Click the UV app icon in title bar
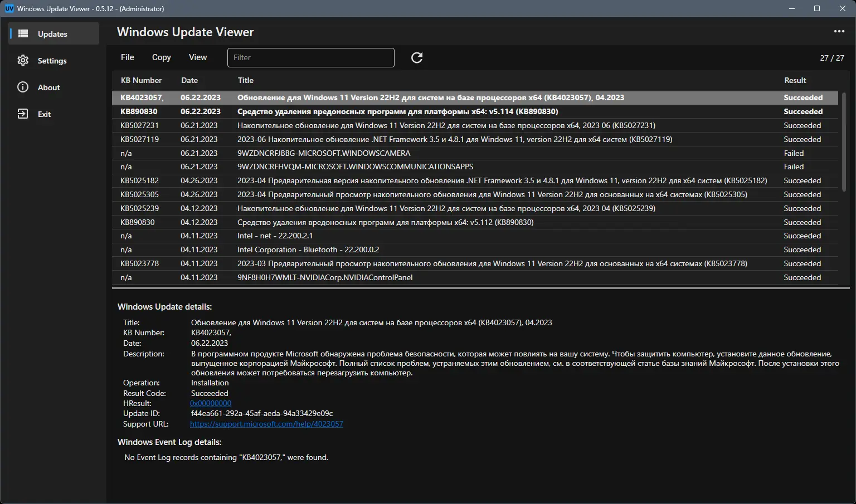This screenshot has width=856, height=504. tap(9, 8)
